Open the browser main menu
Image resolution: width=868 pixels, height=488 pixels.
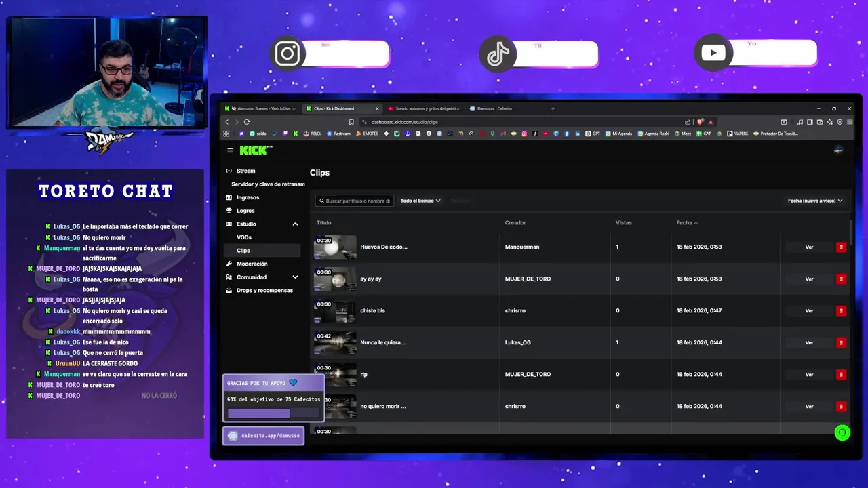(850, 122)
